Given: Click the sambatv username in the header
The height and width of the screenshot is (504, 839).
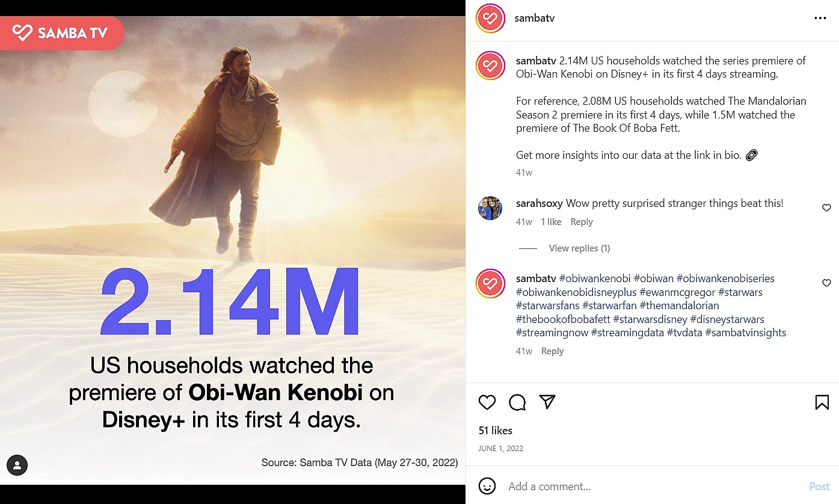Looking at the screenshot, I should 534,18.
